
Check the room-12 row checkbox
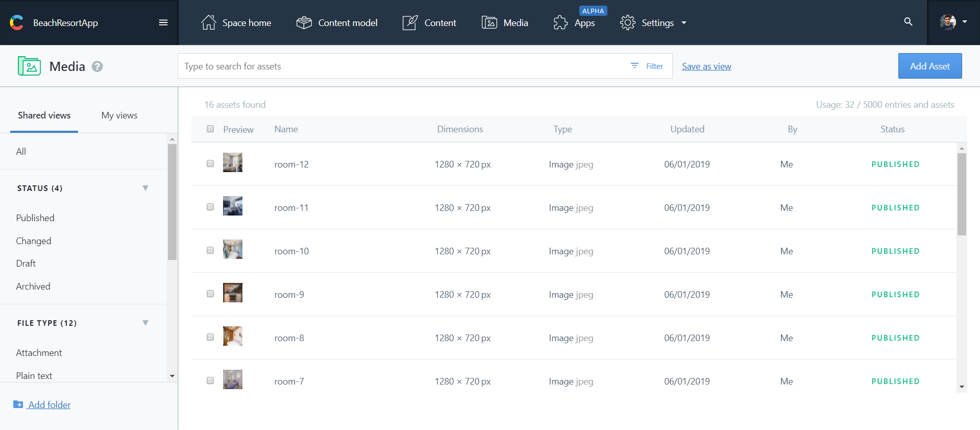click(210, 163)
